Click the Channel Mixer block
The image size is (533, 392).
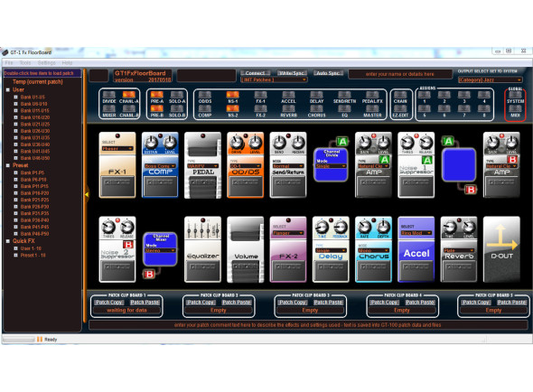pos(160,249)
